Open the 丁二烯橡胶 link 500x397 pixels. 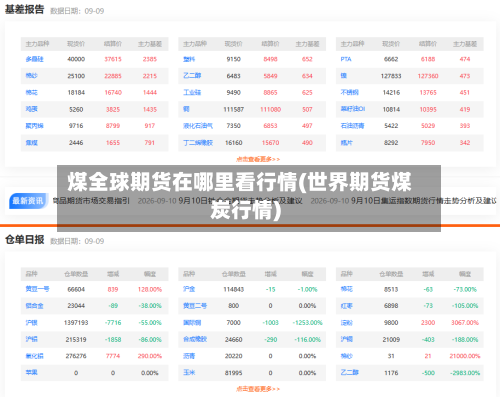tap(198, 143)
